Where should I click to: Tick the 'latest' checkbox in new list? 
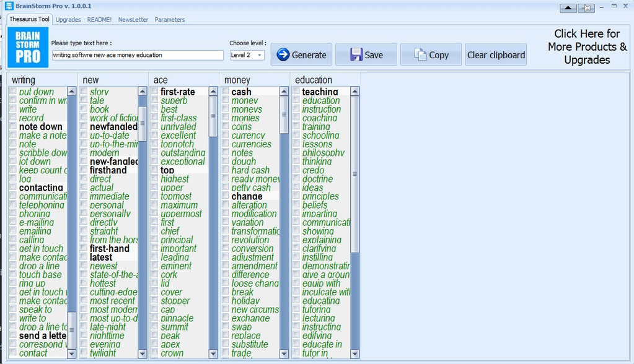(x=84, y=256)
